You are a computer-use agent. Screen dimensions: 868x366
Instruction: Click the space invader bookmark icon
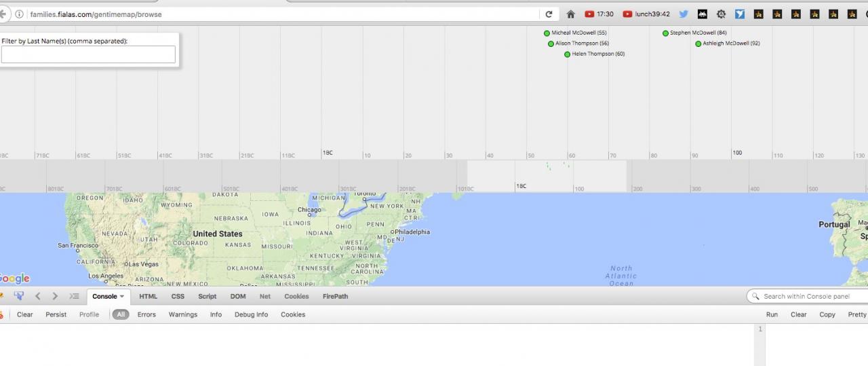tap(702, 14)
